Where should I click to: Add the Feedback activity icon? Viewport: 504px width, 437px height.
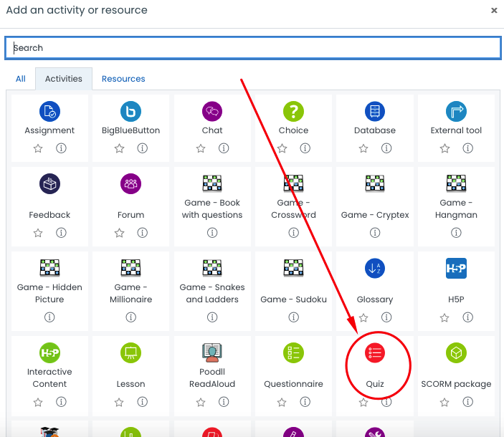pyautogui.click(x=49, y=183)
